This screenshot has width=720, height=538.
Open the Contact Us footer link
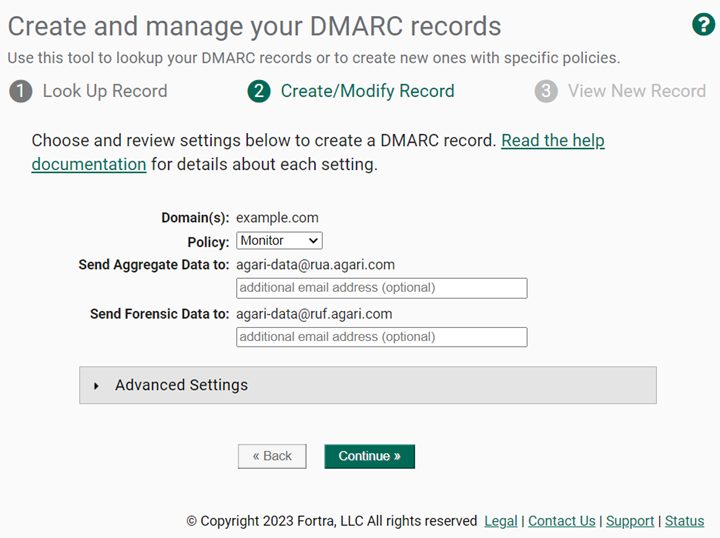[562, 521]
